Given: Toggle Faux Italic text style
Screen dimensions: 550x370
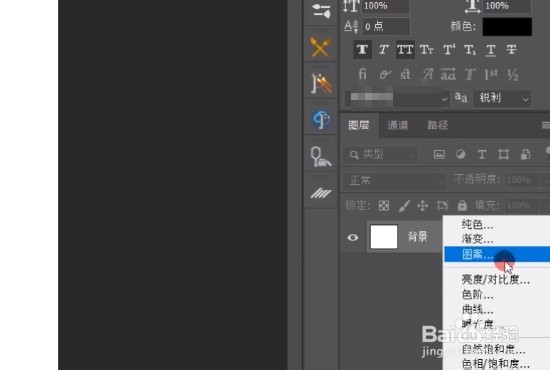Looking at the screenshot, I should [383, 49].
